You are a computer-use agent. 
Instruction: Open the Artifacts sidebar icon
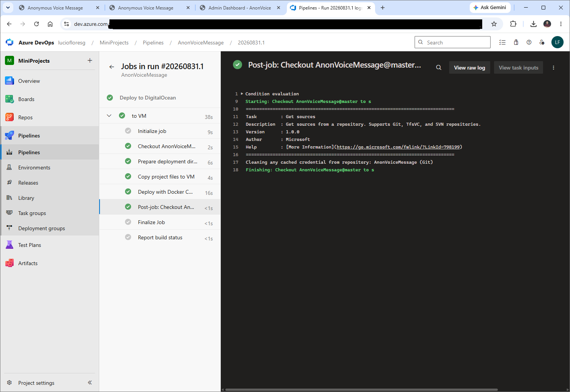9,263
